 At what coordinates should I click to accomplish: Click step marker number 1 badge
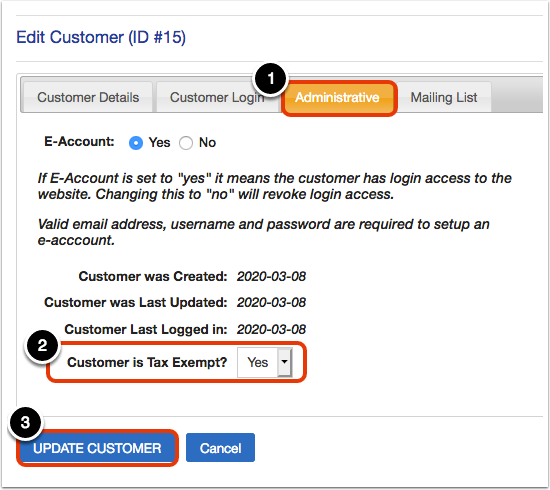coord(270,79)
